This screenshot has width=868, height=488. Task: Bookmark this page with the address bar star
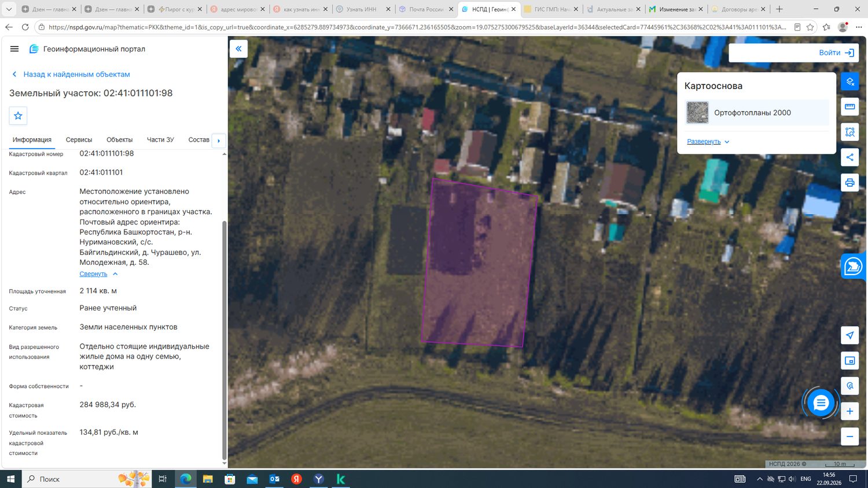[810, 27]
